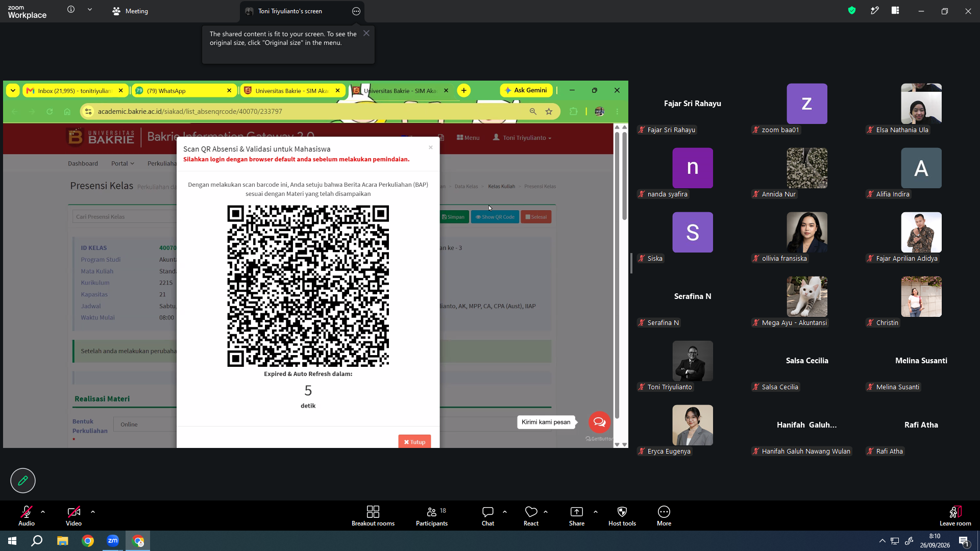The height and width of the screenshot is (551, 980).
Task: Open Toni Triyulianto's screen options menu
Action: point(356,11)
